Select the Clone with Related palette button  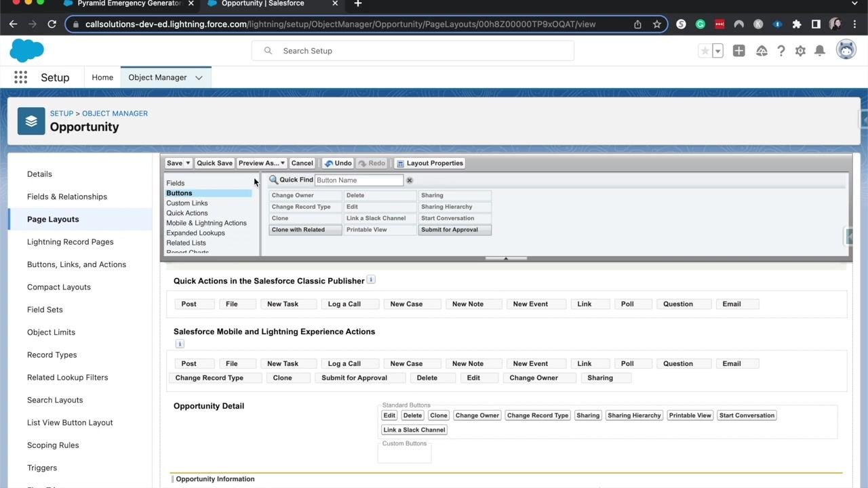[305, 230]
